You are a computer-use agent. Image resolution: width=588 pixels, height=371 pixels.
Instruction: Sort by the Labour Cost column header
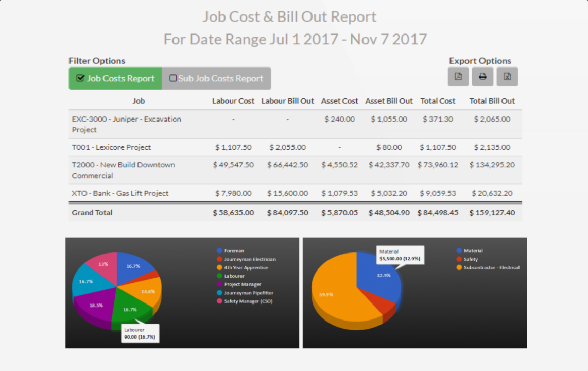point(233,101)
